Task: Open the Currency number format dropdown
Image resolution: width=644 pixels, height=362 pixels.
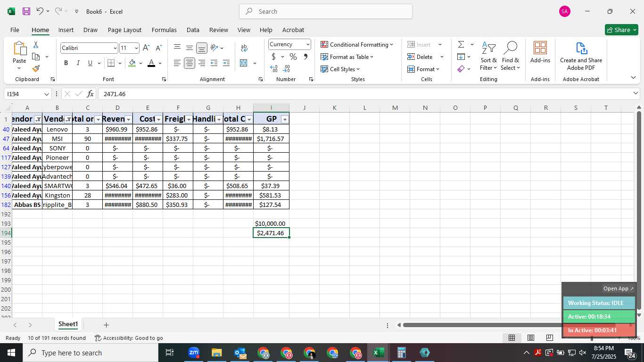Action: tap(308, 44)
